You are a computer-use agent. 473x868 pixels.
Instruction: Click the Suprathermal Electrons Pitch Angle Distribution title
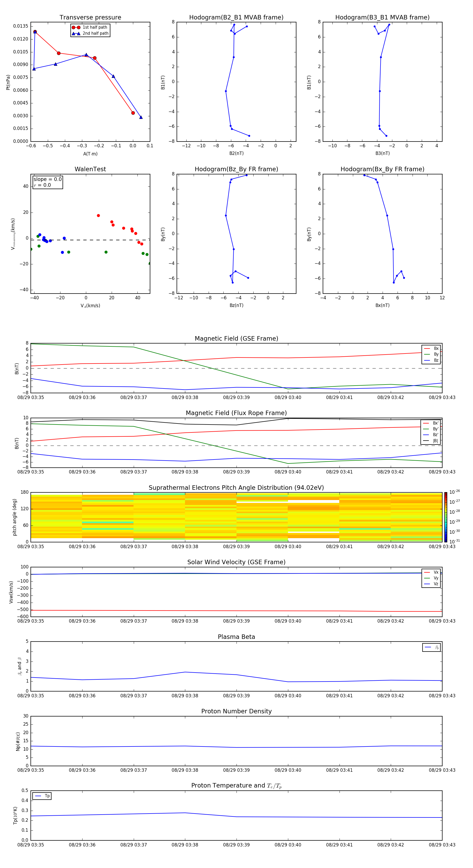coord(236,488)
